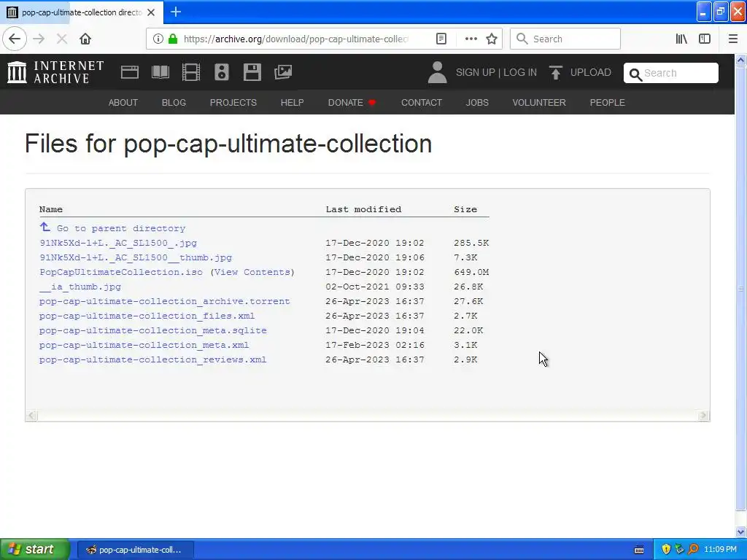Go to parent directory link

[121, 228]
